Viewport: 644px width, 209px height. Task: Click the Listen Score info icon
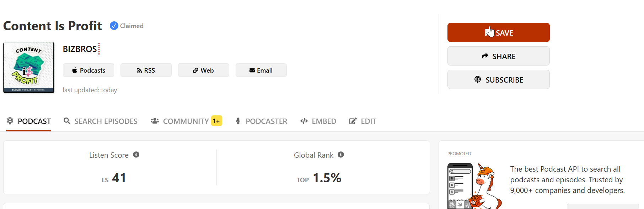(x=136, y=155)
